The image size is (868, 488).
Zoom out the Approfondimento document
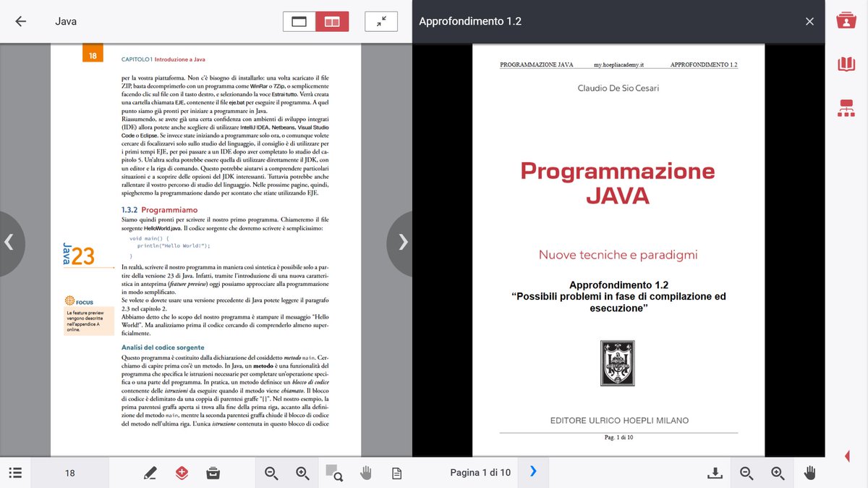746,473
